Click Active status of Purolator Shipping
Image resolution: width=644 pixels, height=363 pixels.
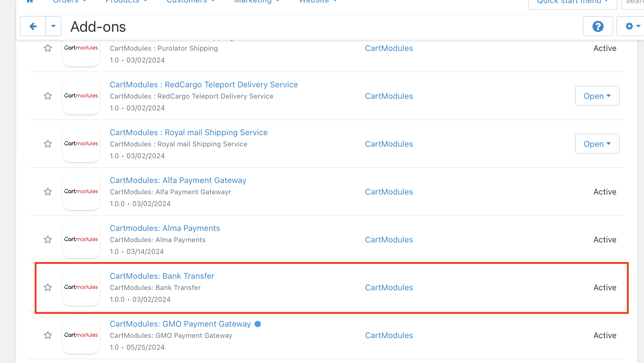pyautogui.click(x=605, y=48)
